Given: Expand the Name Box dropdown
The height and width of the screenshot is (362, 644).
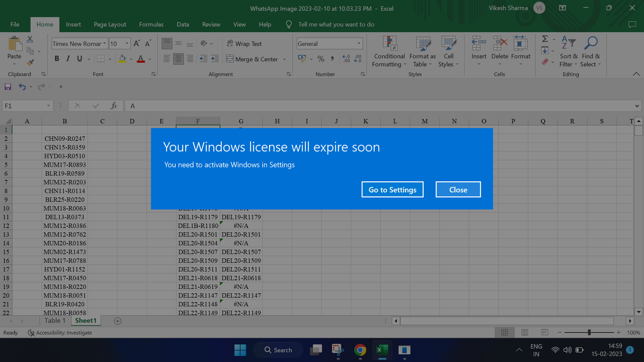Looking at the screenshot, I should (48, 106).
